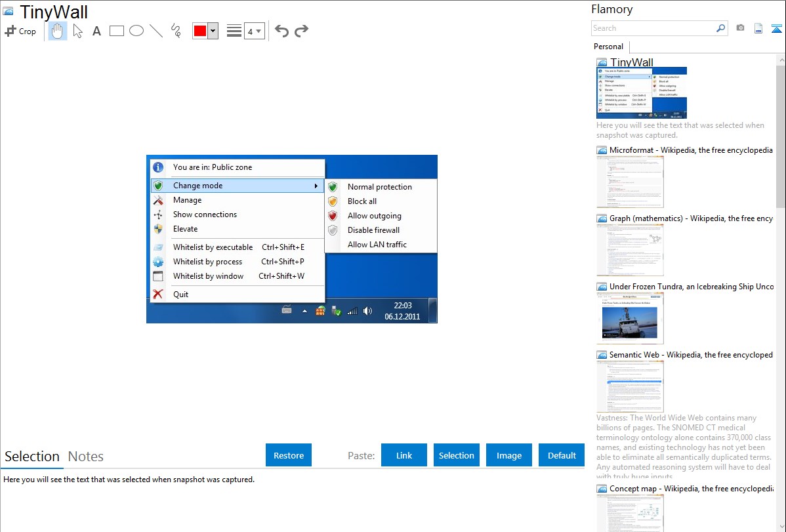Choose the freehand scribble tool
The width and height of the screenshot is (786, 532).
coord(175,31)
